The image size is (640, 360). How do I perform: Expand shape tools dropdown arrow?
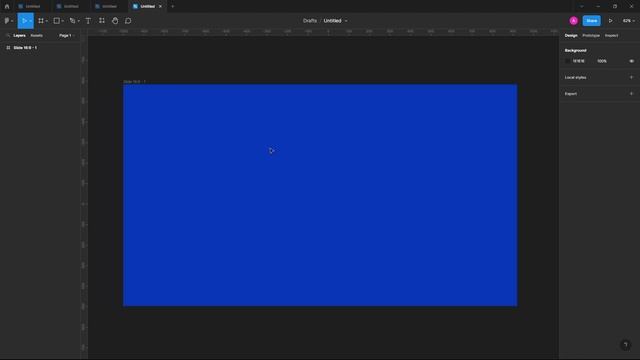(x=62, y=21)
